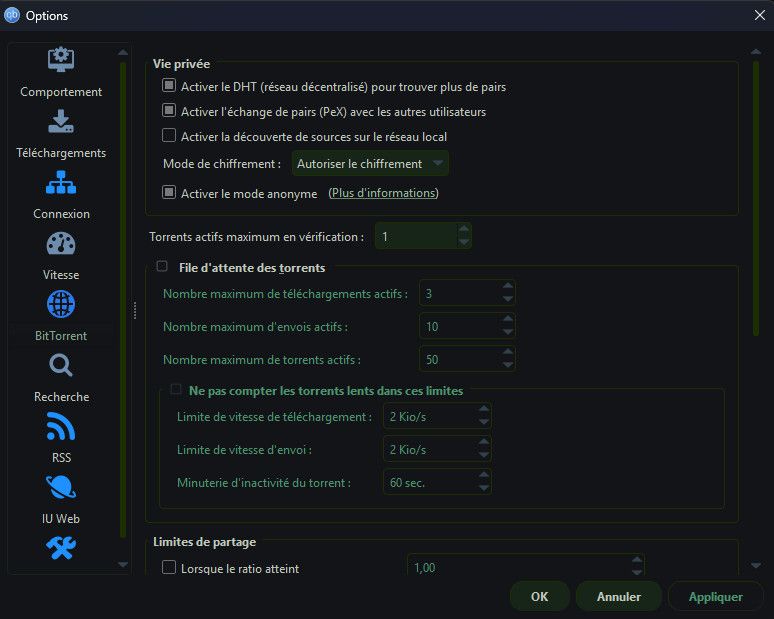Click the Torrents actifs maximum en vérification field
This screenshot has width=774, height=619.
click(x=414, y=237)
